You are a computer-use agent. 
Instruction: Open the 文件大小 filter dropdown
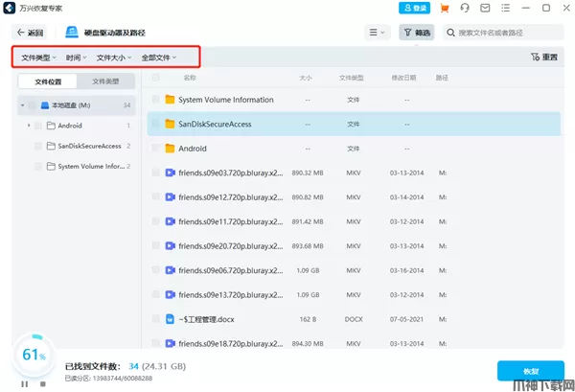114,58
